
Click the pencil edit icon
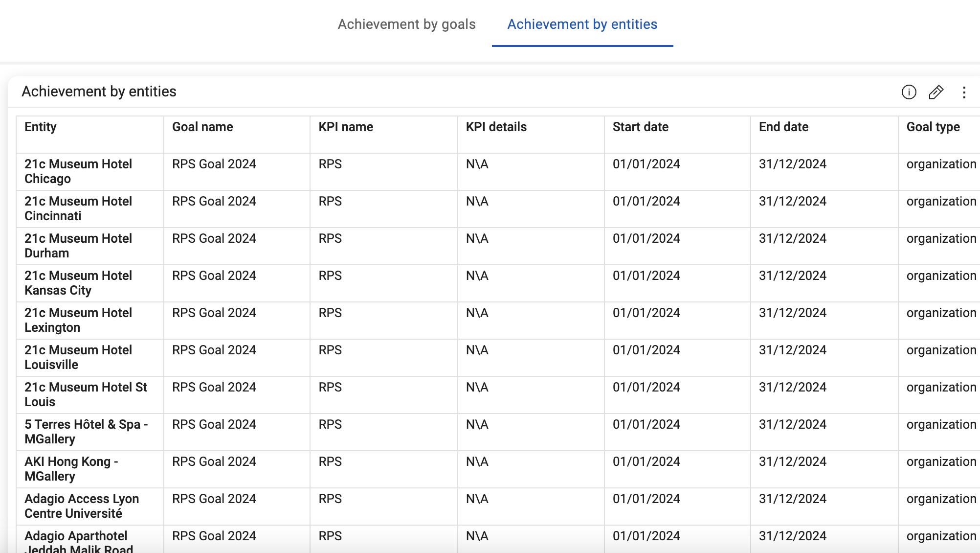click(936, 92)
